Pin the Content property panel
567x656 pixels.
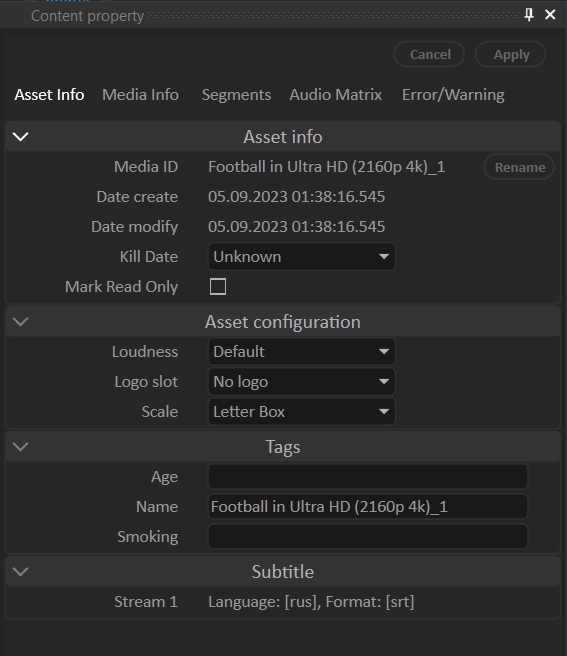(x=529, y=15)
